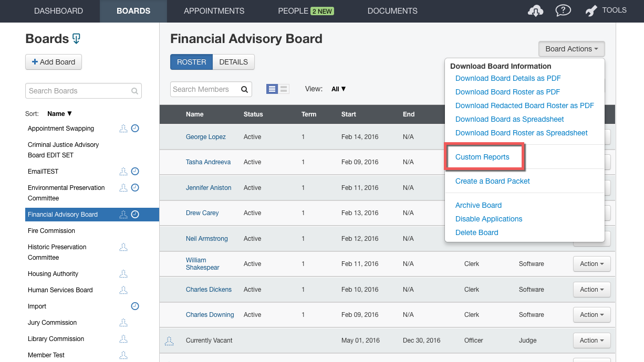
Task: Click the cloud download icon in top bar
Action: tap(535, 10)
